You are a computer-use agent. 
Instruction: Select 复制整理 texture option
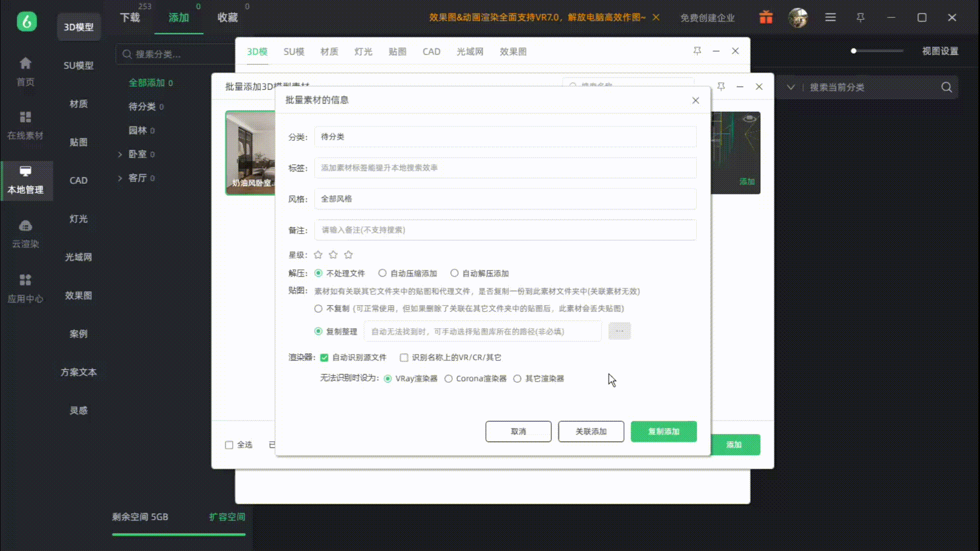click(x=318, y=331)
